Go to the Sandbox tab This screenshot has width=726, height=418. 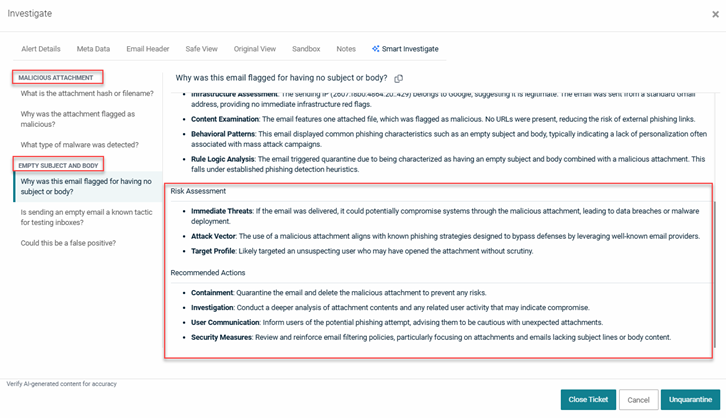306,48
